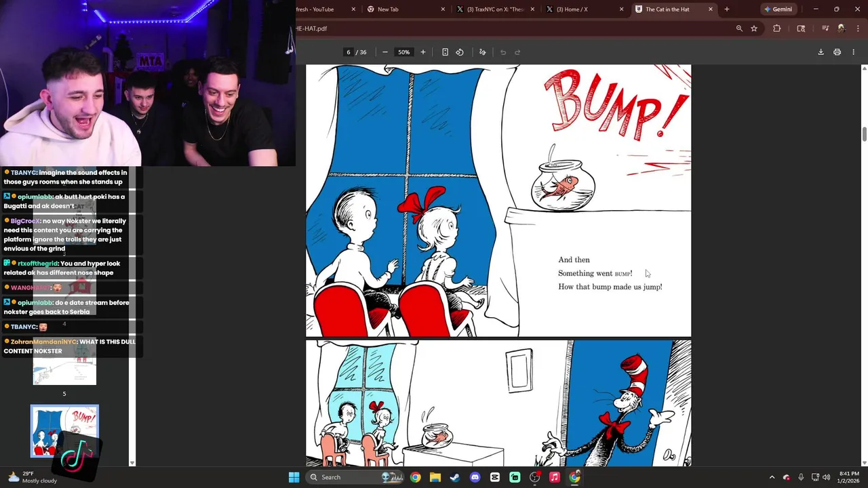
Task: Download the PDF file
Action: (x=821, y=52)
